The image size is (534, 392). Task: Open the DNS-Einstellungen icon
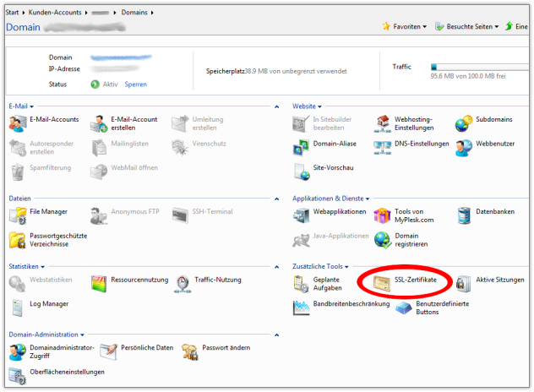tap(382, 147)
